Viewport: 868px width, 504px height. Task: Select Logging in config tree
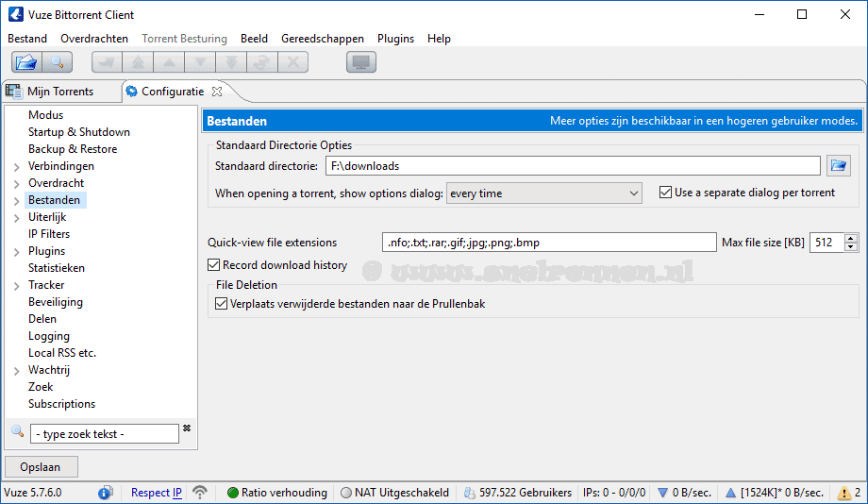click(49, 336)
